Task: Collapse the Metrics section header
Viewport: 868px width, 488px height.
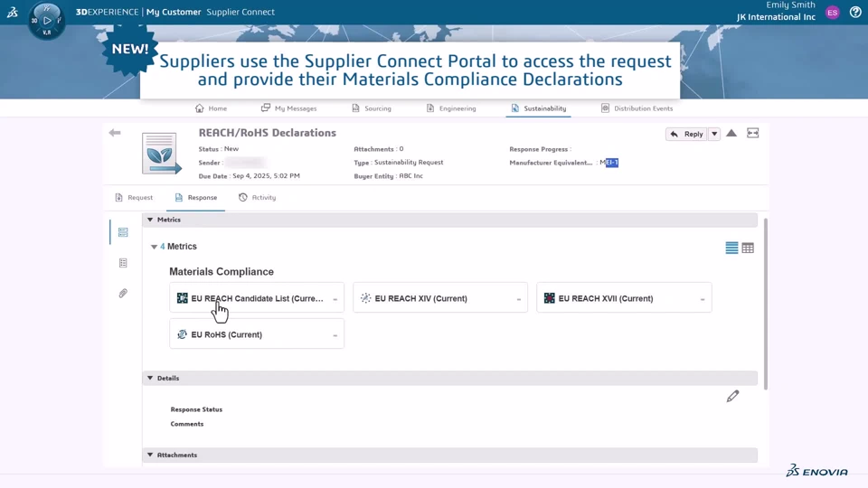Action: tap(150, 220)
